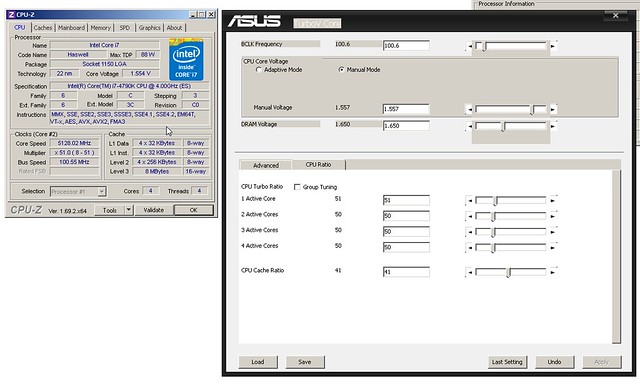Decrease DRAM Voltage with left arrow
Image resolution: width=640 pixels, height=386 pixels.
470,126
